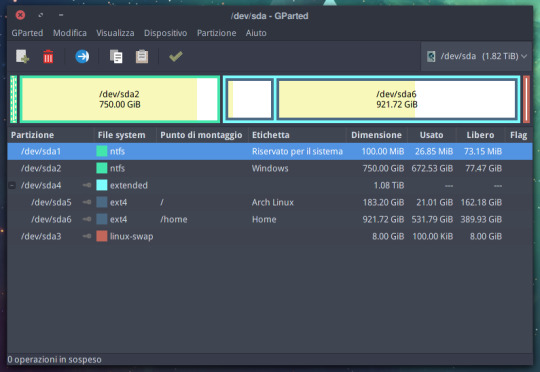Image resolution: width=540 pixels, height=372 pixels.
Task: Collapse the /dev/sda4 extended partition tree
Action: [12, 185]
